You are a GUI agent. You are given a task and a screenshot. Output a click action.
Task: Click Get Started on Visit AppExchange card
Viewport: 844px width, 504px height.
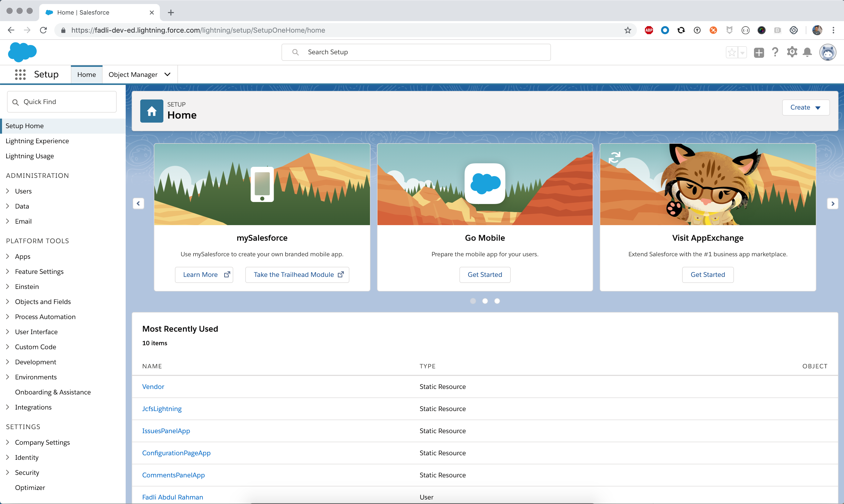[708, 274]
